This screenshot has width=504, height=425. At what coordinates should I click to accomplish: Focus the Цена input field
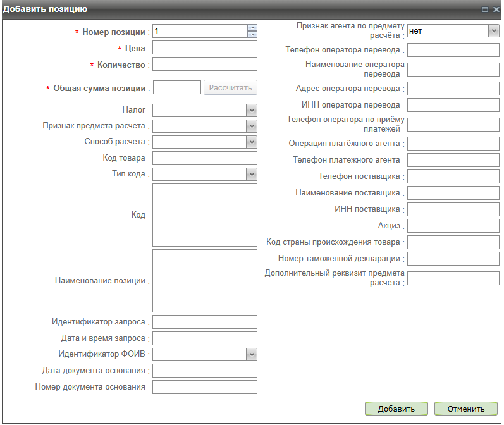(205, 48)
